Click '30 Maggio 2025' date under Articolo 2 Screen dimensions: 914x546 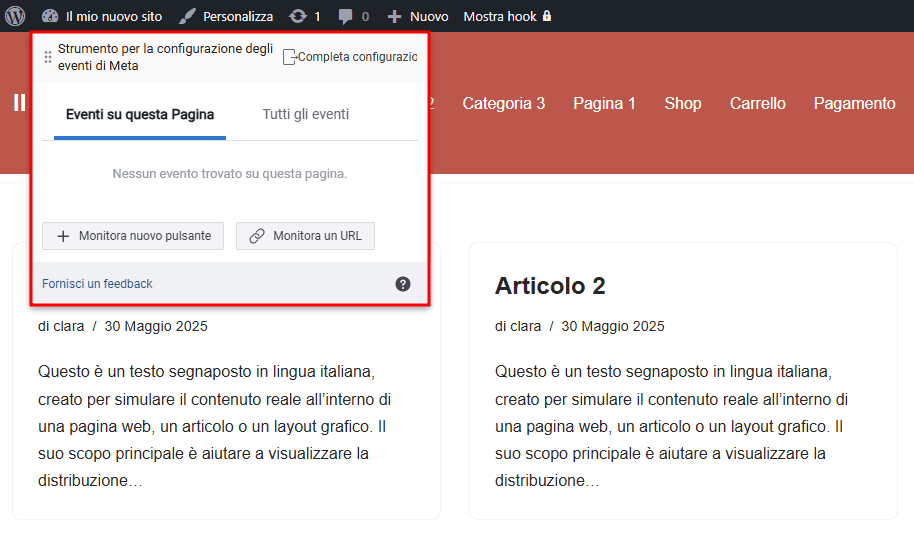tap(613, 326)
